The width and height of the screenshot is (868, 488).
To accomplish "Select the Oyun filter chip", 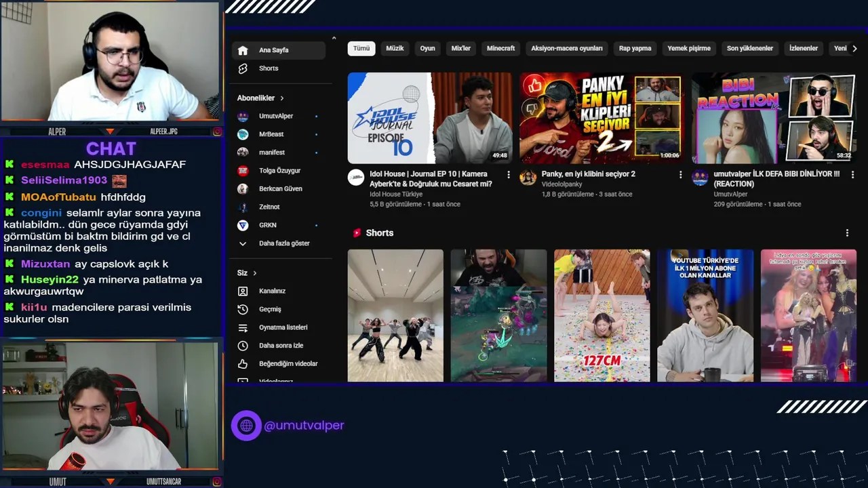I will click(427, 49).
